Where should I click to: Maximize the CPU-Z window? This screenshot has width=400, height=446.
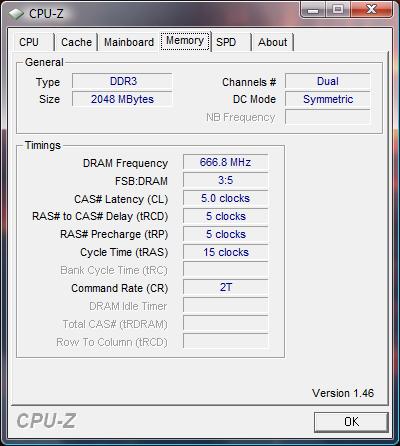pyautogui.click(x=338, y=9)
